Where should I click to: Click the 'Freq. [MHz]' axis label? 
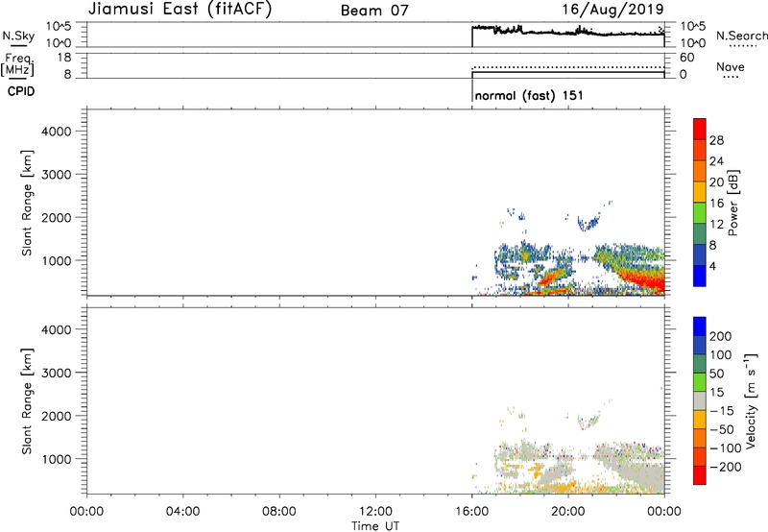pyautogui.click(x=18, y=64)
